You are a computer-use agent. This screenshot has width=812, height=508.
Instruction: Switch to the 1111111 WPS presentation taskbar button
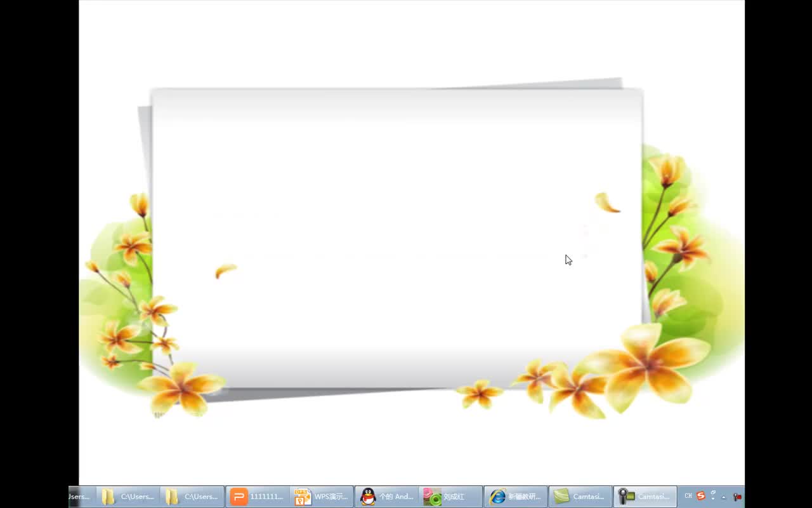coord(258,497)
